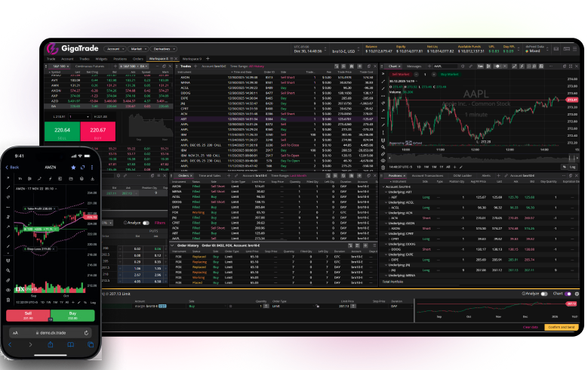588x370 pixels.
Task: Select the AXON row in watchlist
Action: pos(108,91)
